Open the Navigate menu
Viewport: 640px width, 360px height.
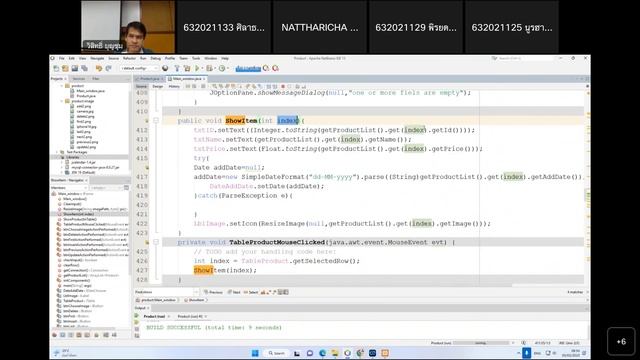point(97,58)
